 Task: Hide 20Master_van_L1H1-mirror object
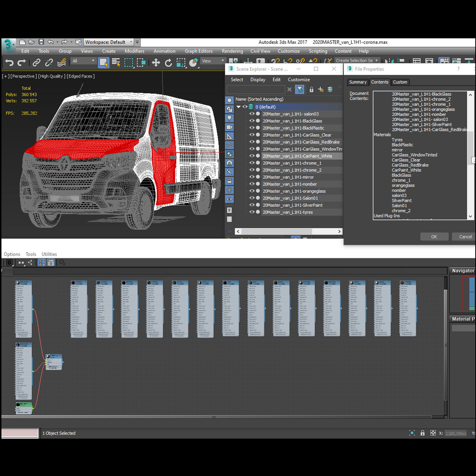tap(252, 177)
